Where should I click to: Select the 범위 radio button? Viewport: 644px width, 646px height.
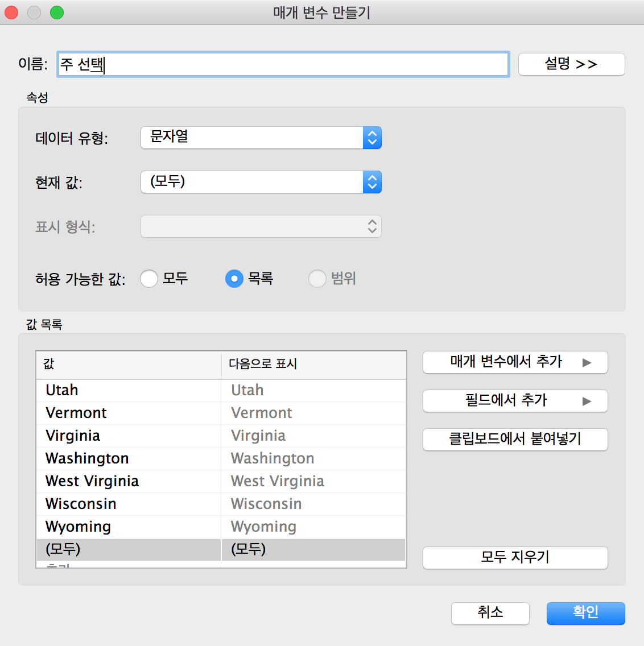pyautogui.click(x=317, y=279)
